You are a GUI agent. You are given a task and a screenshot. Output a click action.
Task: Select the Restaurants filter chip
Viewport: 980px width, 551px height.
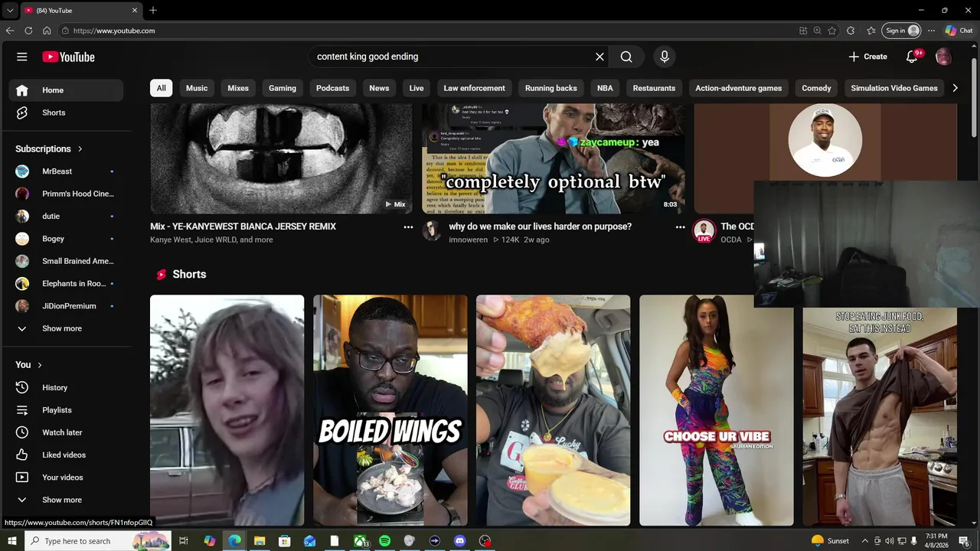coord(654,88)
